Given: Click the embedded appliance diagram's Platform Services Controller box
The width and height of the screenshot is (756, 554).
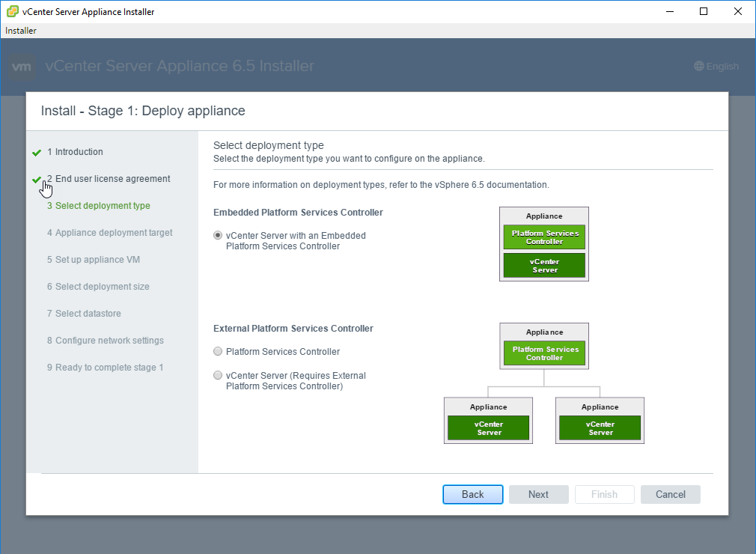Looking at the screenshot, I should tap(544, 237).
